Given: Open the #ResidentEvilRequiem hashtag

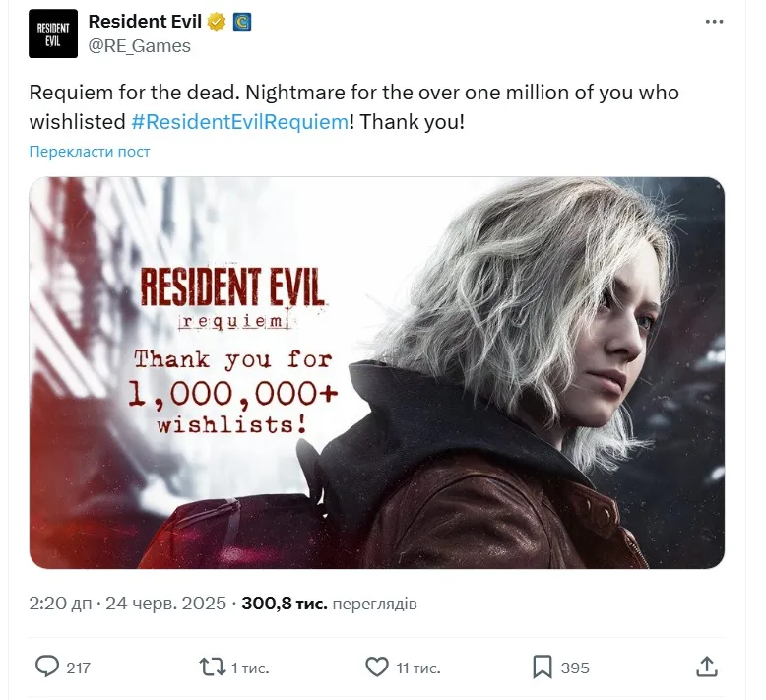Looking at the screenshot, I should [240, 122].
